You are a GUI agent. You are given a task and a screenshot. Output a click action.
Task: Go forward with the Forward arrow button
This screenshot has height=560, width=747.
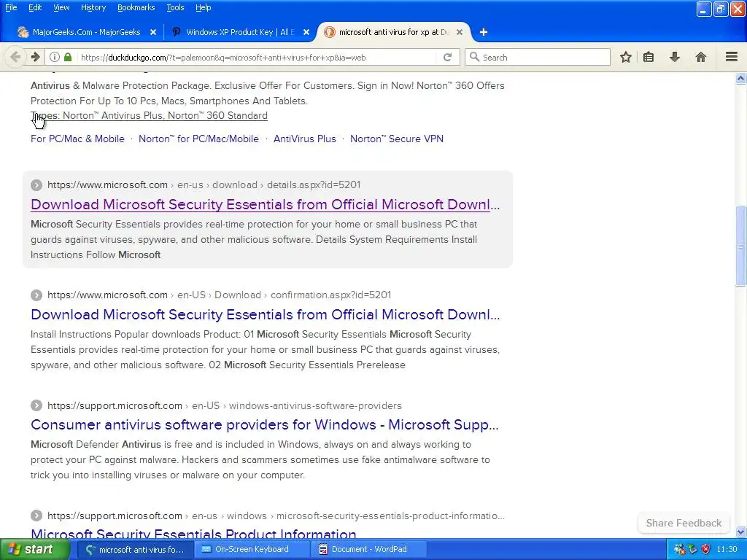coord(35,57)
